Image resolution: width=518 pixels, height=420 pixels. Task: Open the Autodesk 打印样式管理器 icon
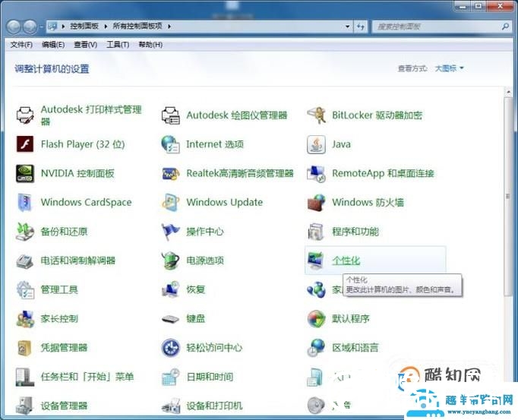tap(25, 115)
